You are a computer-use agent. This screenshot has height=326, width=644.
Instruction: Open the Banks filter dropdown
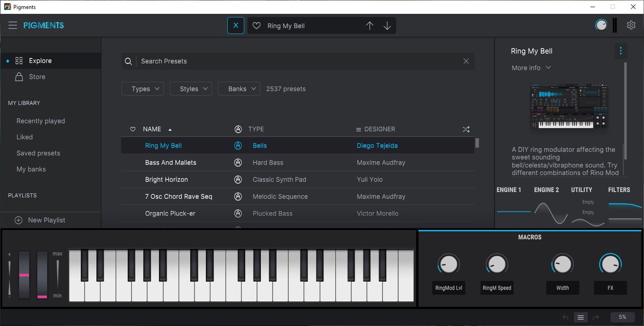point(239,89)
